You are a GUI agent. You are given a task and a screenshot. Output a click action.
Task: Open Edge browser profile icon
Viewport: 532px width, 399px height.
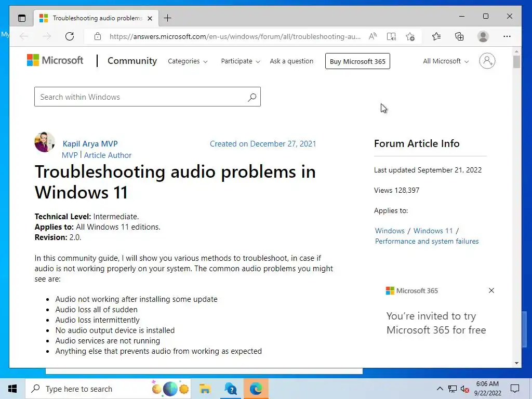[483, 36]
